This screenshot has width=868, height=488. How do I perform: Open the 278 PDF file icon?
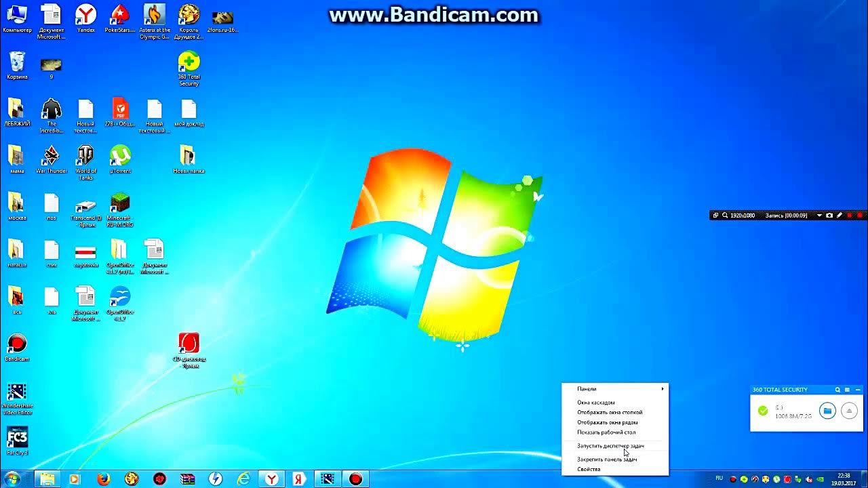(x=120, y=113)
